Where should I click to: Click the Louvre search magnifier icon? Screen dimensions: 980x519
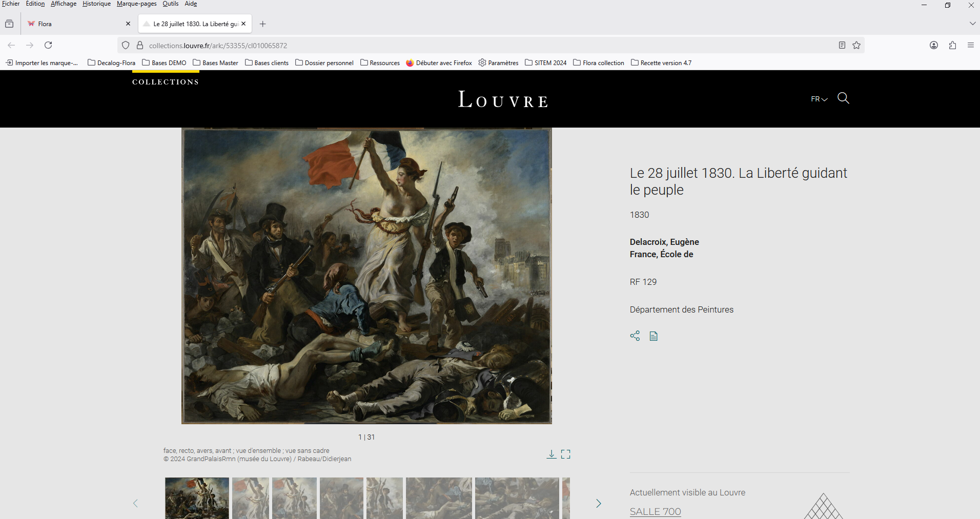click(843, 98)
